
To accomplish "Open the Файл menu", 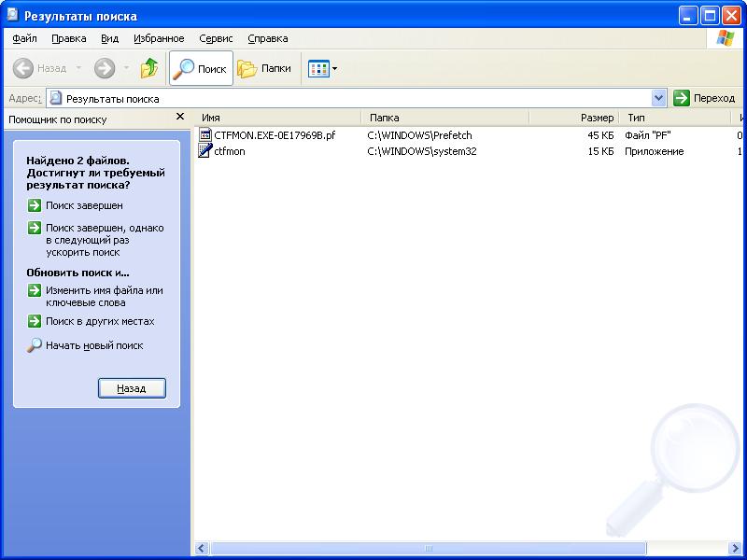I will click(24, 38).
